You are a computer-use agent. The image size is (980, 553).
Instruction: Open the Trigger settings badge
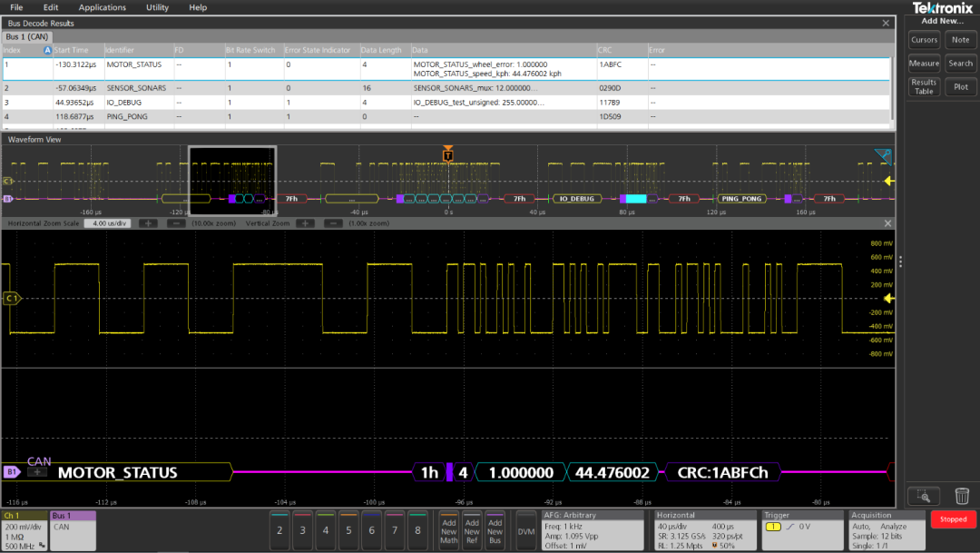click(x=802, y=529)
